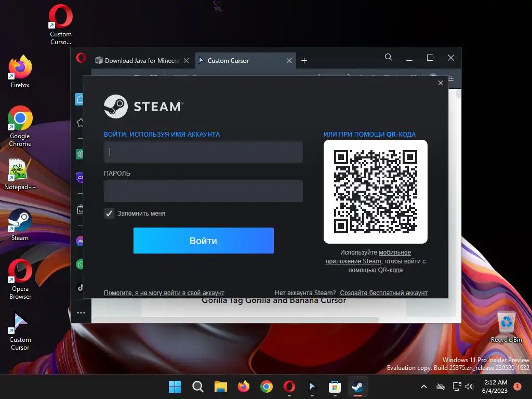Open TikTok in Opera sidebar
The image size is (532, 399).
[x=80, y=287]
